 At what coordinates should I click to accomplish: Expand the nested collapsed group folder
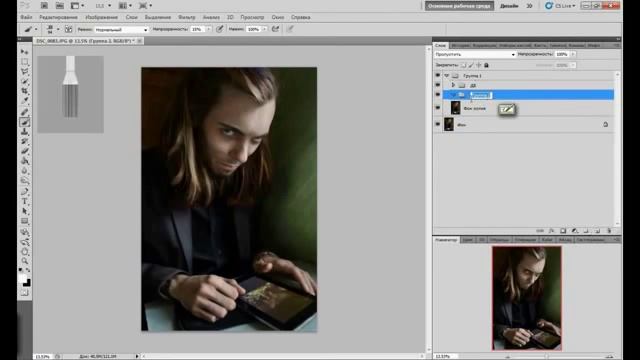[x=453, y=85]
